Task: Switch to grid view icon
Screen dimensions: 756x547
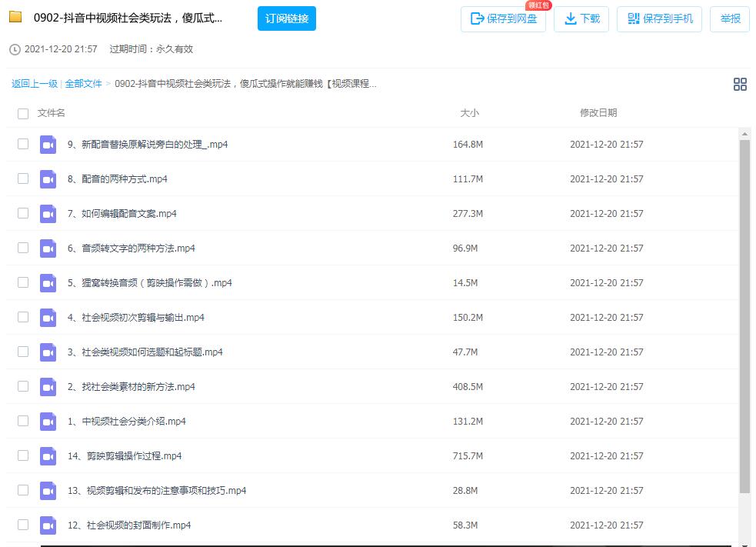Action: 740,85
